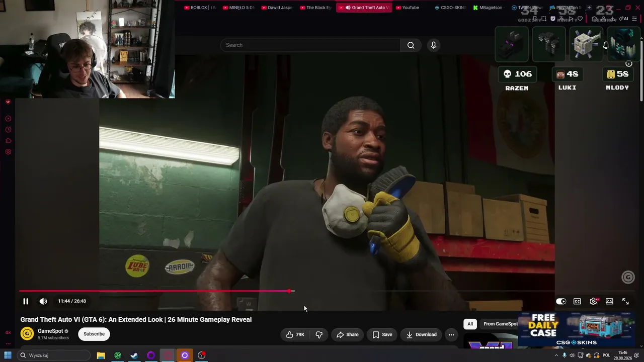Pause the video playback

point(26,301)
